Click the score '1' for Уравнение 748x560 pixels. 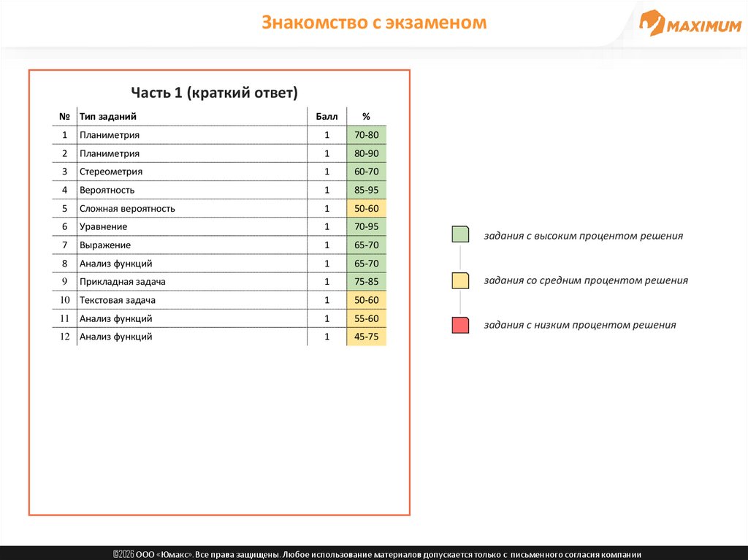tap(327, 226)
